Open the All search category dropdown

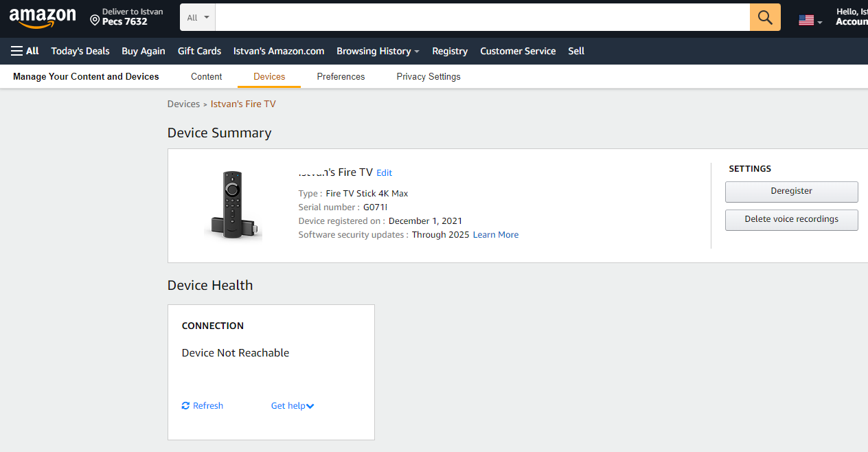[198, 17]
